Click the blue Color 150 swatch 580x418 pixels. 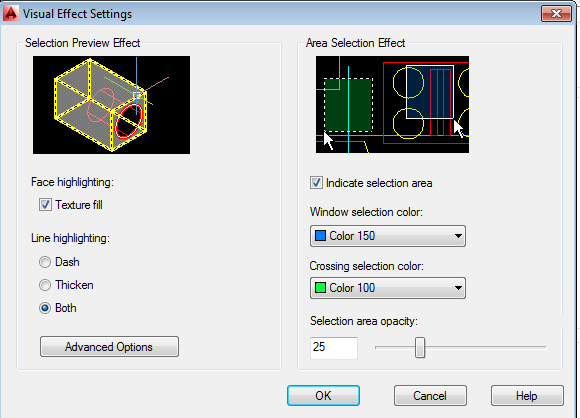320,236
